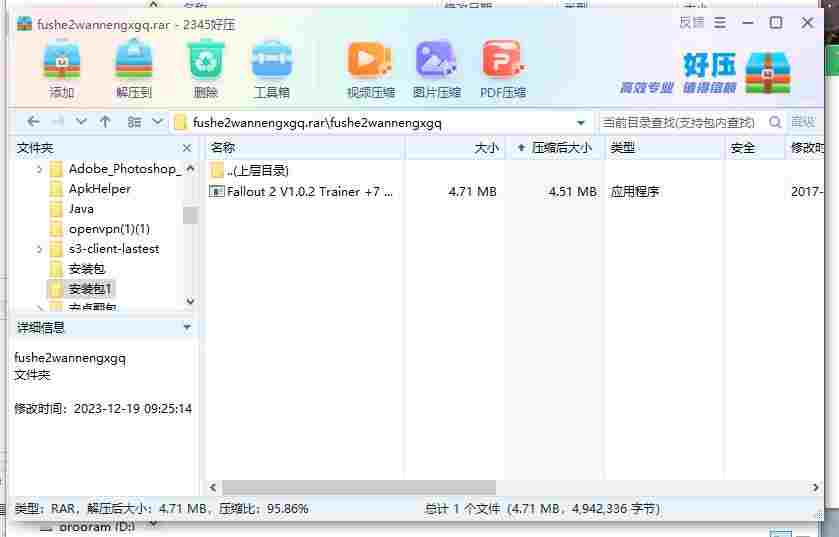Screen dimensions: 839x537
Task: Select the 安装包1 folder in tree
Action: pyautogui.click(x=90, y=289)
